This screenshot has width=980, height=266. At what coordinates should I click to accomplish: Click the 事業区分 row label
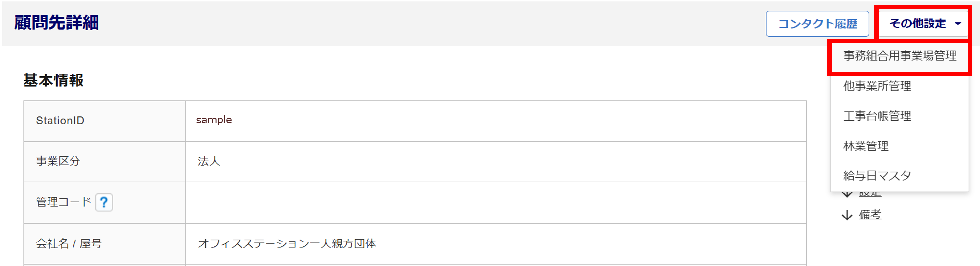(58, 161)
